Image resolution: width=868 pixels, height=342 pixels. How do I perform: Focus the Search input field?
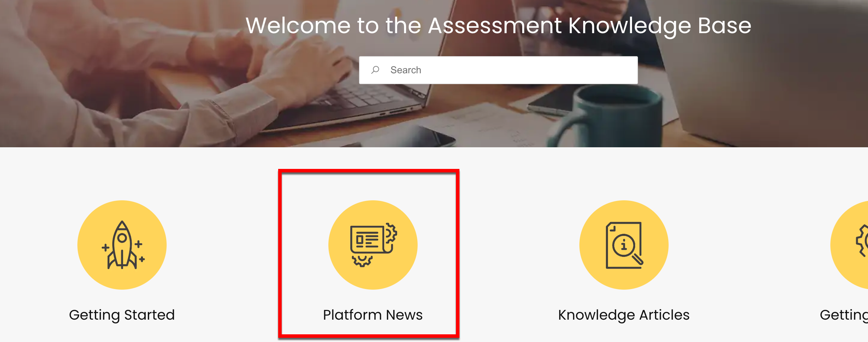[x=498, y=70]
